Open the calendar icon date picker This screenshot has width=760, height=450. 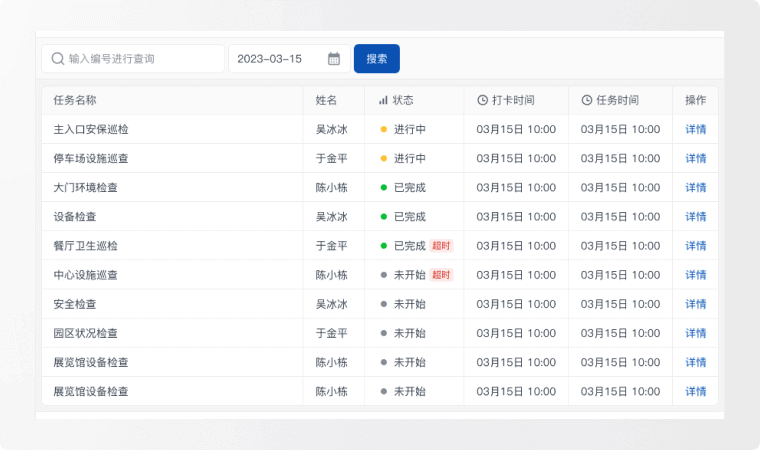[x=334, y=59]
